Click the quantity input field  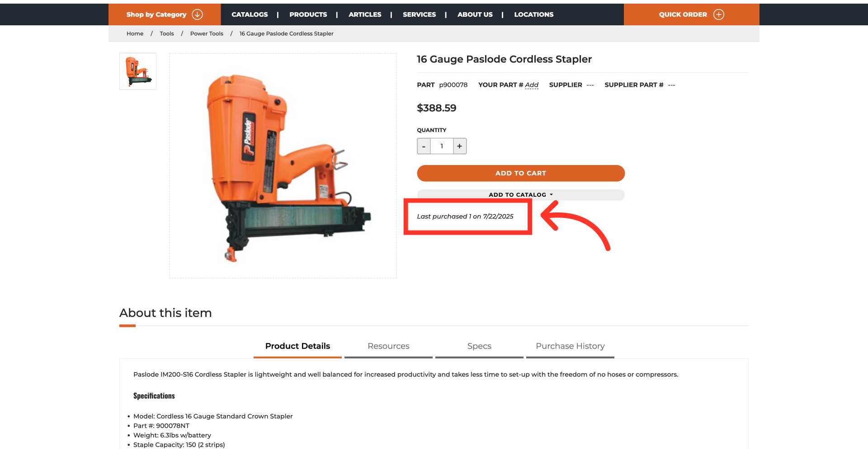click(x=442, y=146)
